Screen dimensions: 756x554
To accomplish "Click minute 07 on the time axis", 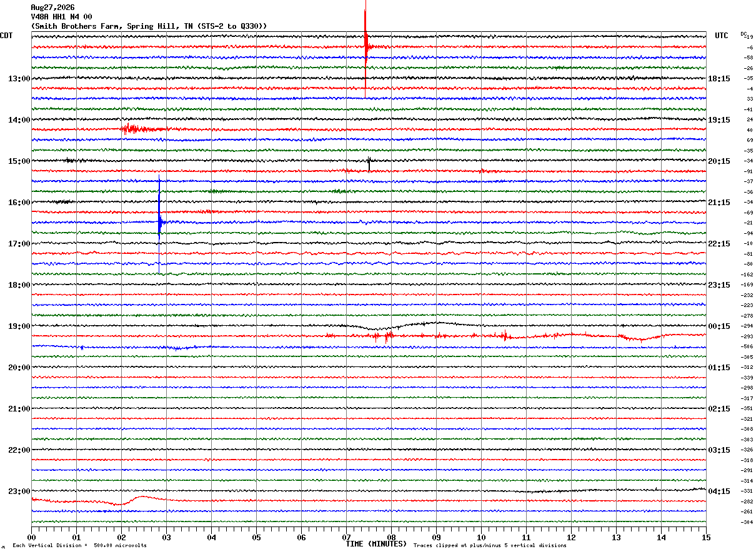I will click(x=347, y=538).
